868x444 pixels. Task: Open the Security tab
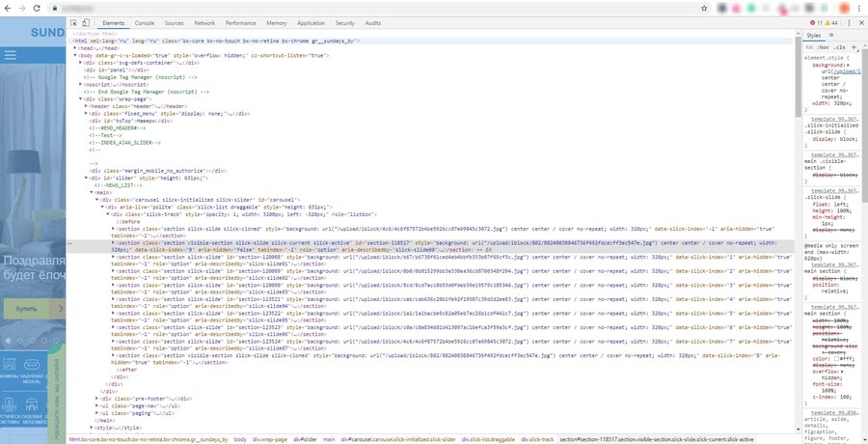click(x=345, y=23)
